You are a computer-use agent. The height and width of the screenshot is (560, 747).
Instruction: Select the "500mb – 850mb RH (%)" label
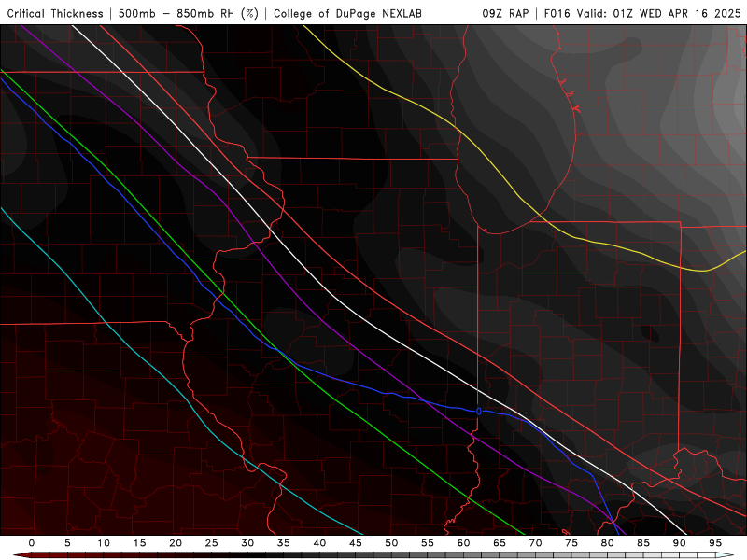[x=189, y=13]
